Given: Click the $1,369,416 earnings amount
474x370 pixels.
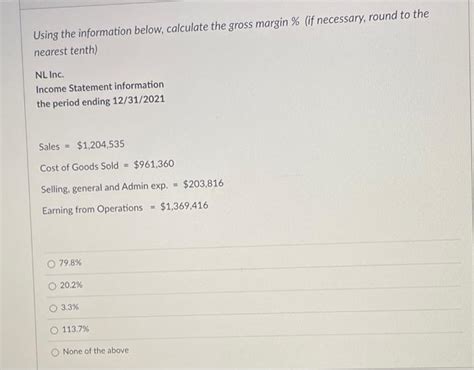Looking at the screenshot, I should coord(184,206).
